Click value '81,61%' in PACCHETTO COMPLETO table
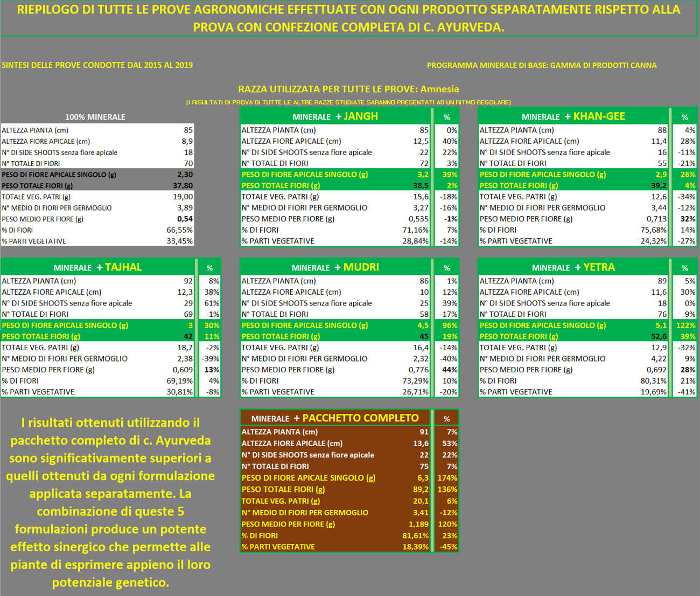This screenshot has width=700, height=596. coord(416,536)
